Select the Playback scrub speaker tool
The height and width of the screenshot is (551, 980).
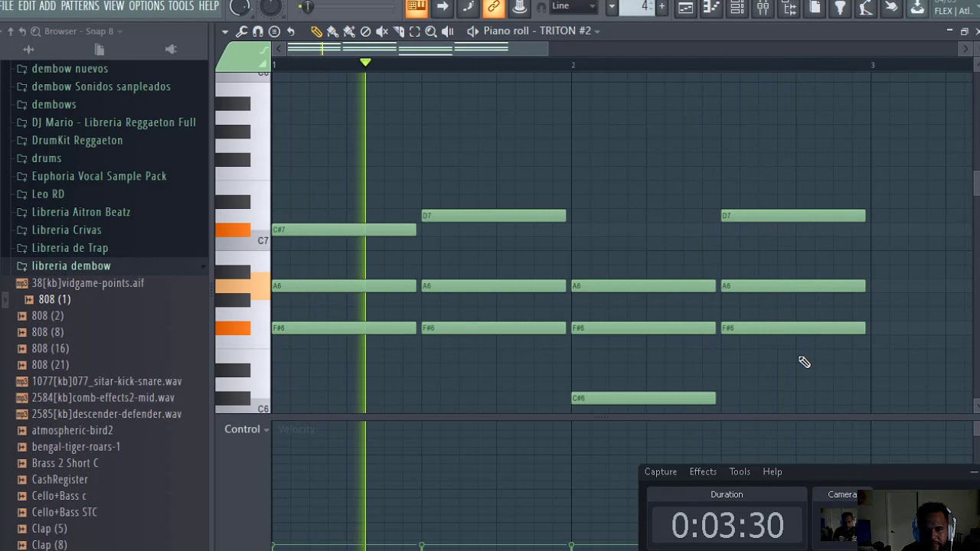(447, 31)
